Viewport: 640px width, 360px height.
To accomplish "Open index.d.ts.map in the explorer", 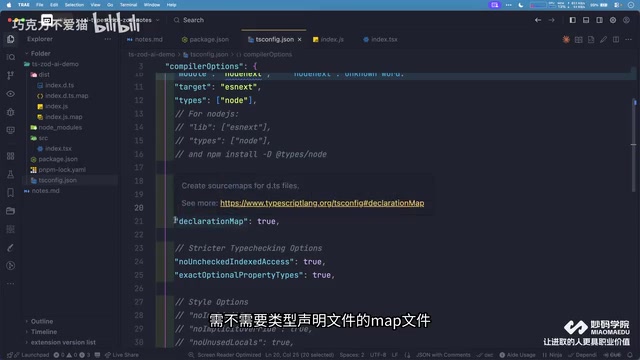I will 67,96.
